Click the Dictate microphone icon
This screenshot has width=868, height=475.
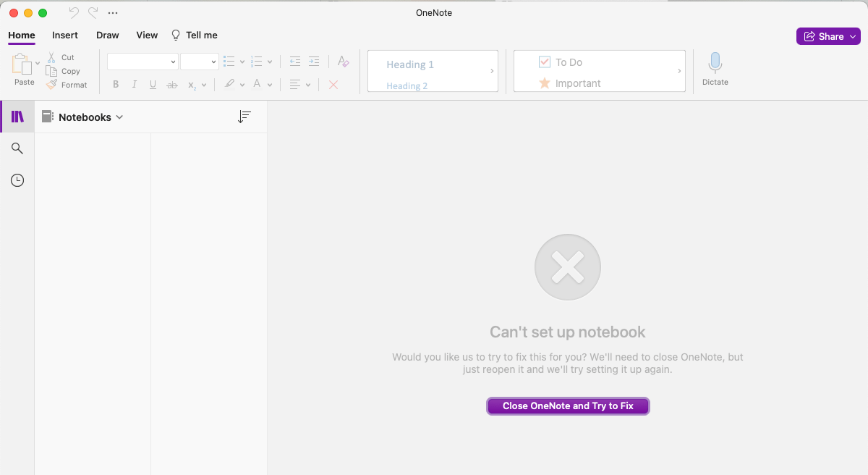[x=715, y=64]
